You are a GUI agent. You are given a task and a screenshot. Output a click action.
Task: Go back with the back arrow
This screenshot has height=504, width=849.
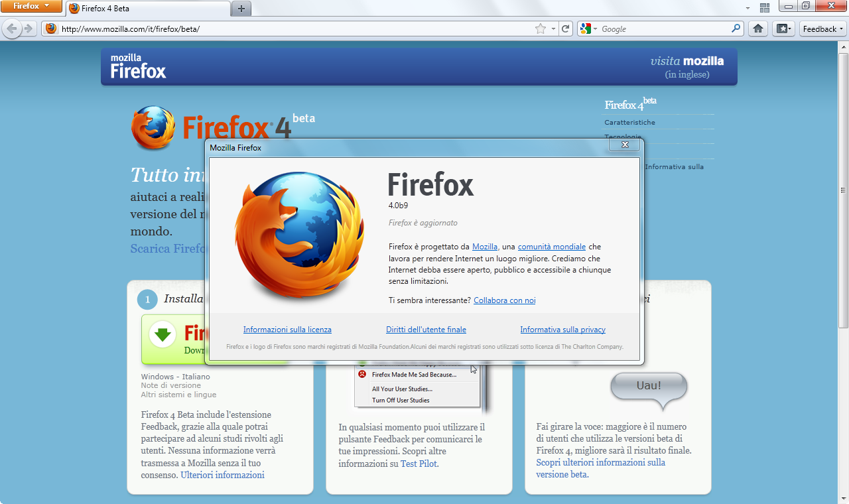click(x=12, y=29)
